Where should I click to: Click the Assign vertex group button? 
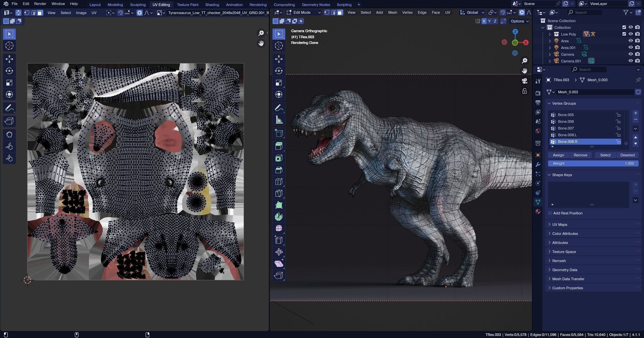tap(558, 155)
